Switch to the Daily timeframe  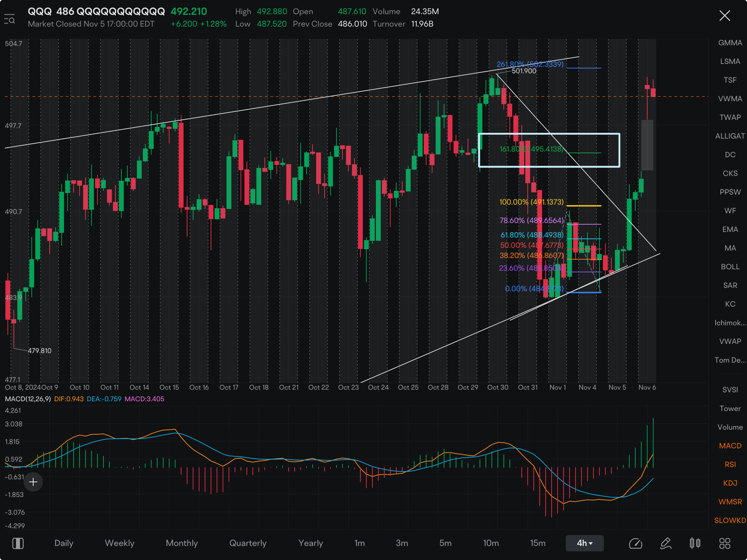(64, 543)
